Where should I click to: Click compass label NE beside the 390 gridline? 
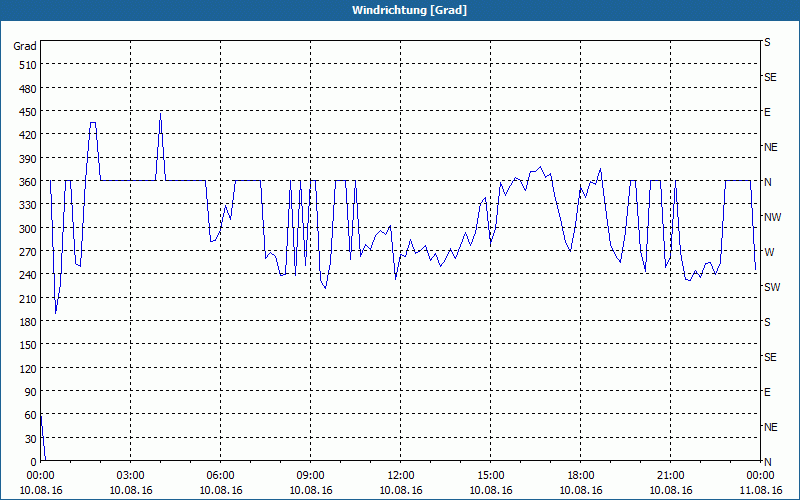771,147
